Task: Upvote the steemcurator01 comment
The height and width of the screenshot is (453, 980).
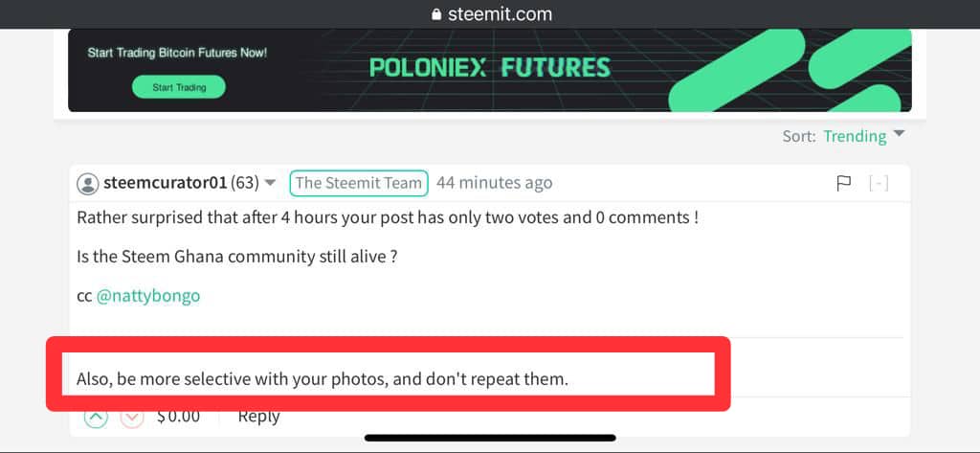Action: pyautogui.click(x=96, y=418)
